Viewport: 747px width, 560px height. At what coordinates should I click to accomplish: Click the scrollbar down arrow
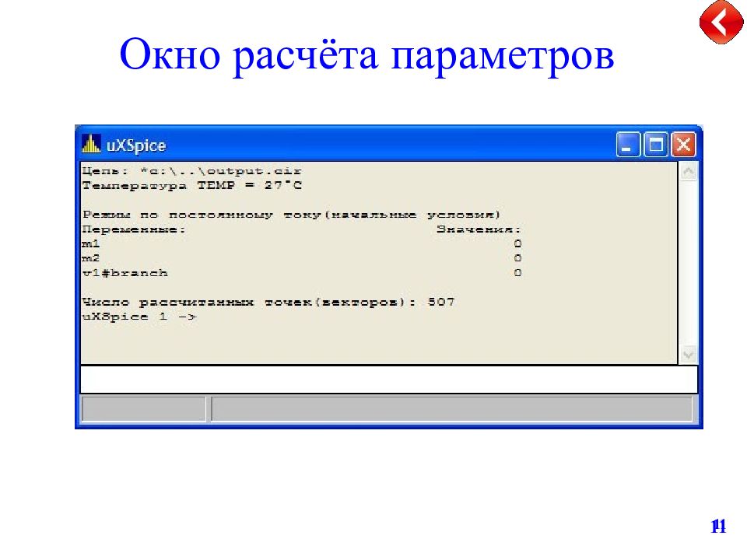click(689, 355)
